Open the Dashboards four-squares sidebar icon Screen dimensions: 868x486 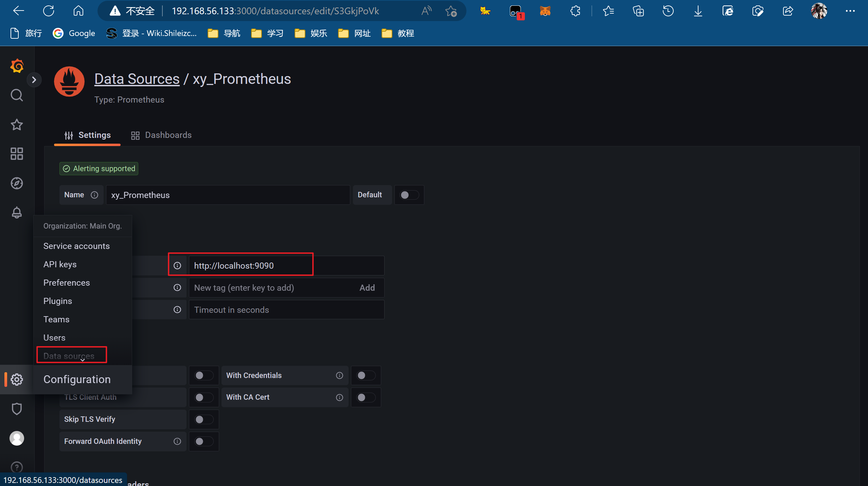coord(17,154)
